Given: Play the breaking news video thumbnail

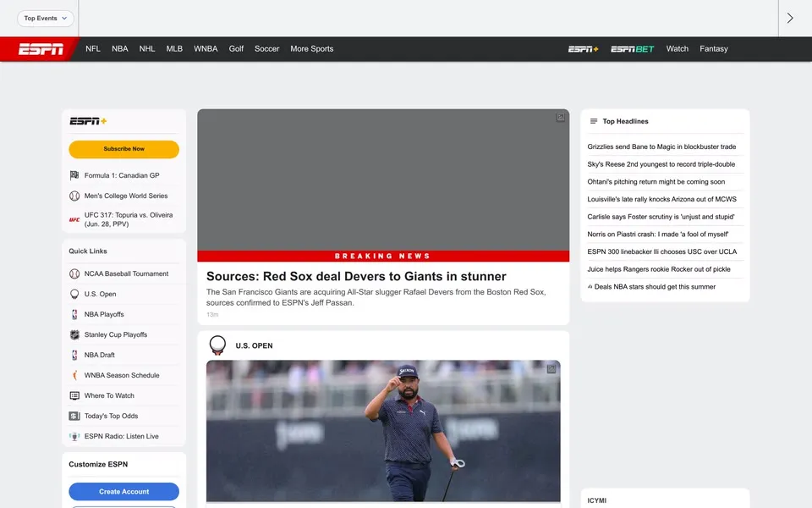Looking at the screenshot, I should point(383,179).
